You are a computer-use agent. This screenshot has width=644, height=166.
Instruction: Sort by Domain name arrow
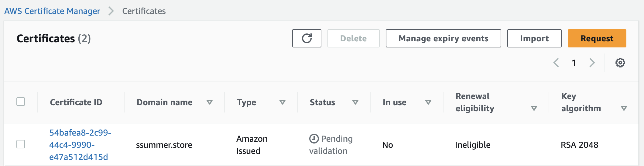point(209,102)
